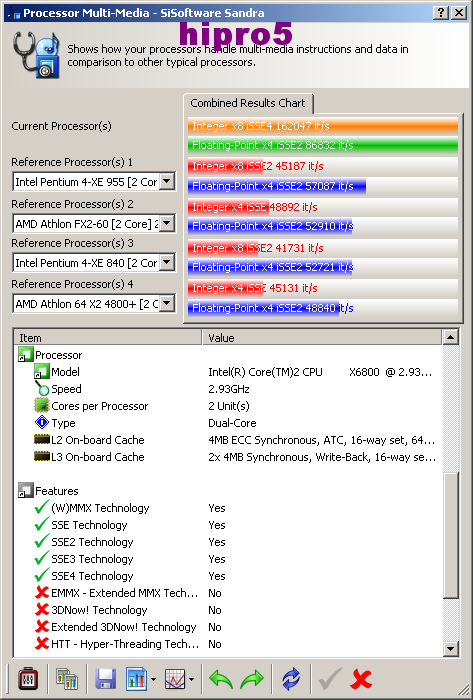Select the Processor group row
This screenshot has width=473, height=700.
tap(228, 355)
